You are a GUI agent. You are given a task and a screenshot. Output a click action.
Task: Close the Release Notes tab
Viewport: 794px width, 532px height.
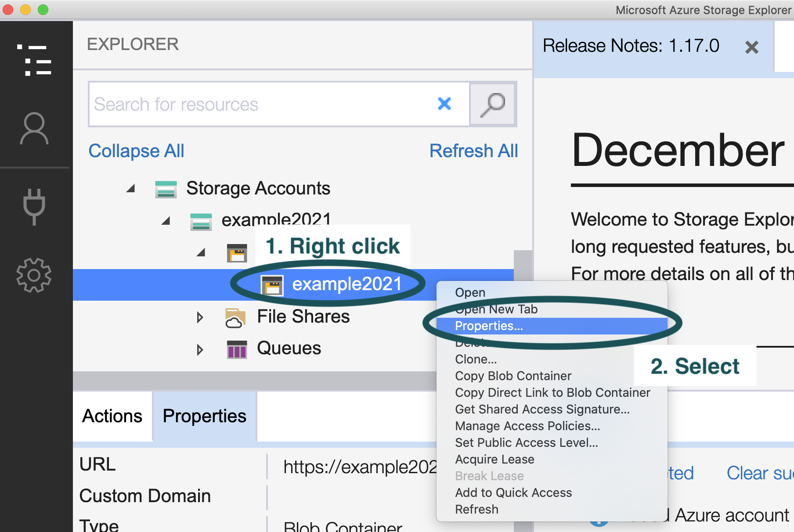coord(751,47)
